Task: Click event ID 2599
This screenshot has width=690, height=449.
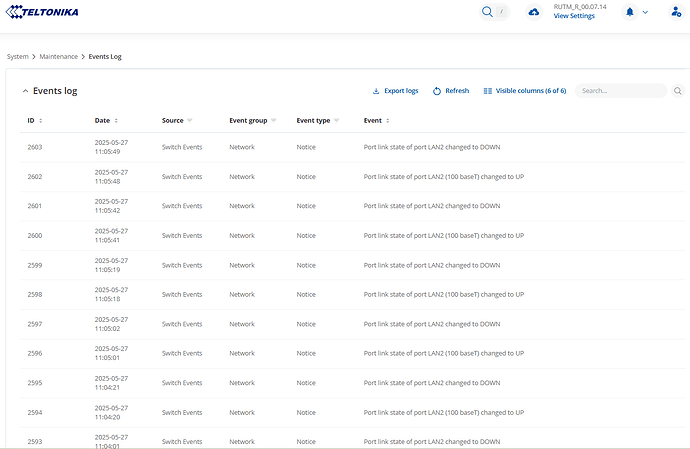Action: point(35,265)
